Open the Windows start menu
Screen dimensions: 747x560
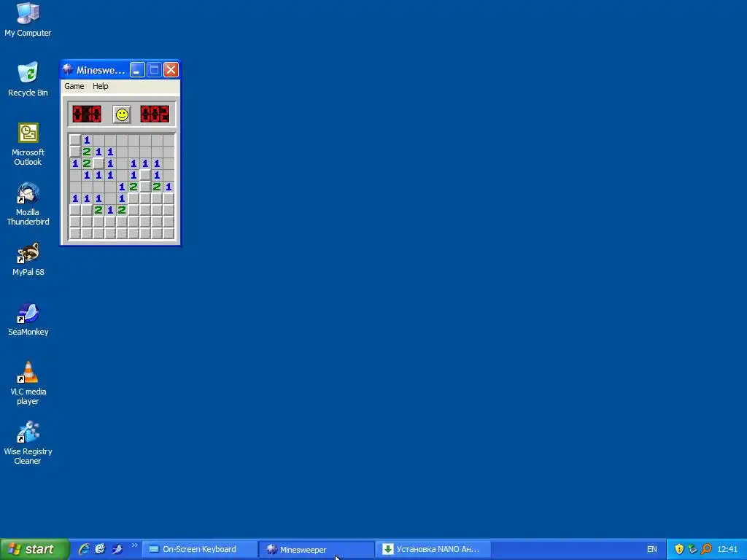point(34,549)
